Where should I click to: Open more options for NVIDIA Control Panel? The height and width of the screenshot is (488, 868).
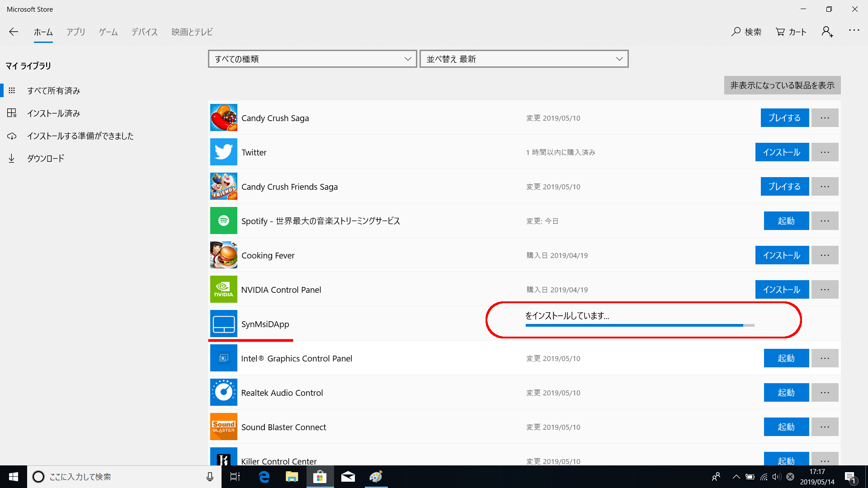coord(825,290)
